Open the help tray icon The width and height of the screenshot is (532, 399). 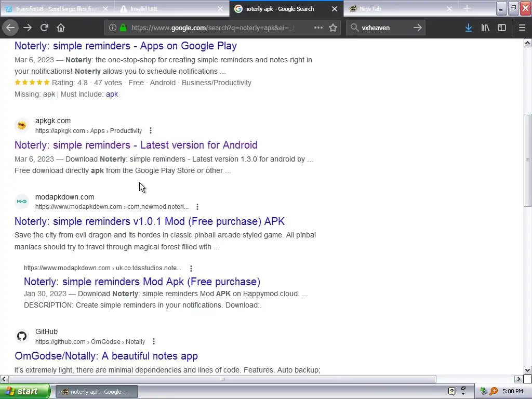(451, 392)
